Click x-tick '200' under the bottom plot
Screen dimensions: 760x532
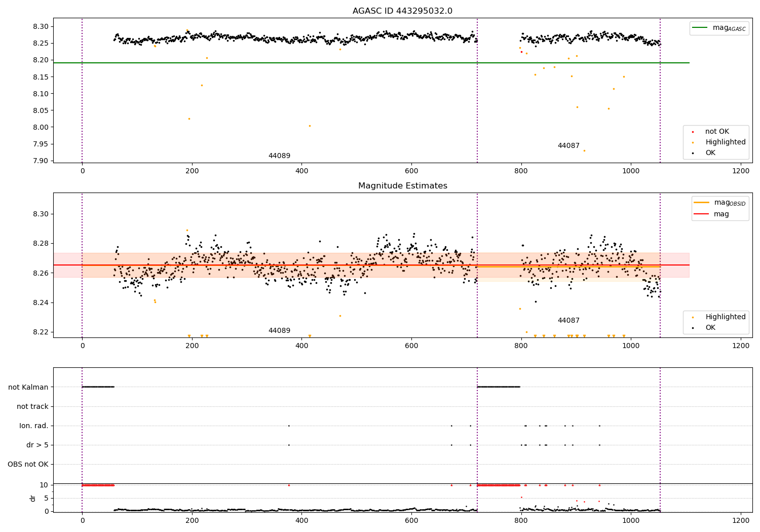192,520
